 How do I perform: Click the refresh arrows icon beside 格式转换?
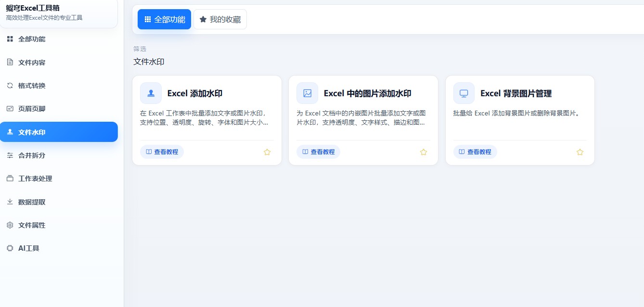pyautogui.click(x=10, y=86)
